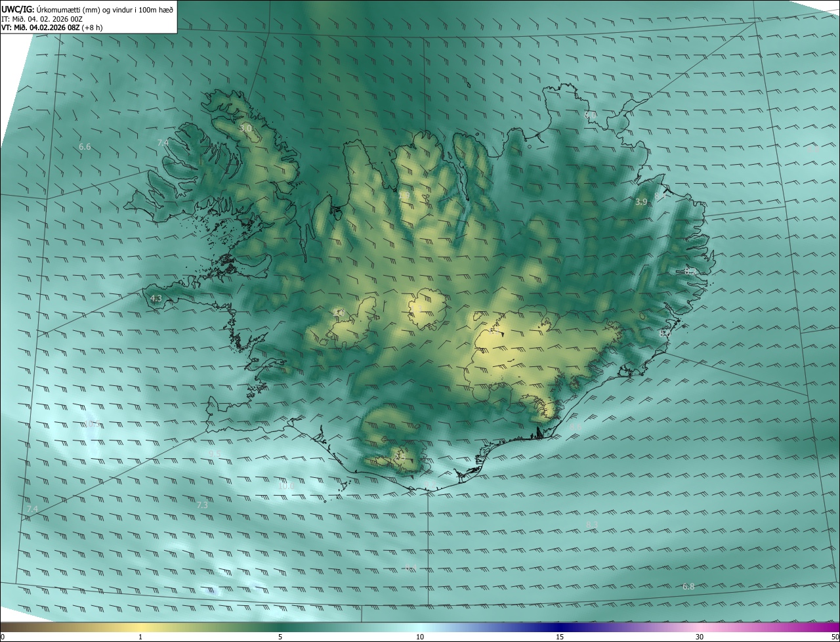Click the "10.0" value off the south coast
This screenshot has height=642, width=840.
[285, 486]
